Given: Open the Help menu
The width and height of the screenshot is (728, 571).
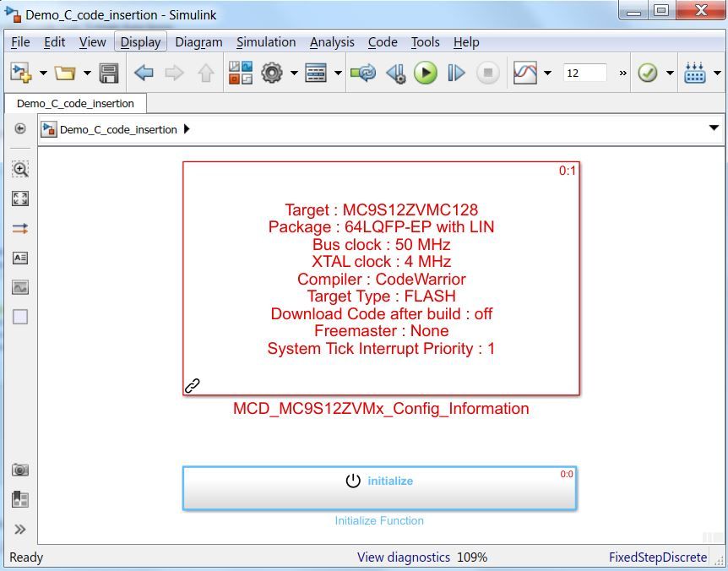Looking at the screenshot, I should point(466,42).
